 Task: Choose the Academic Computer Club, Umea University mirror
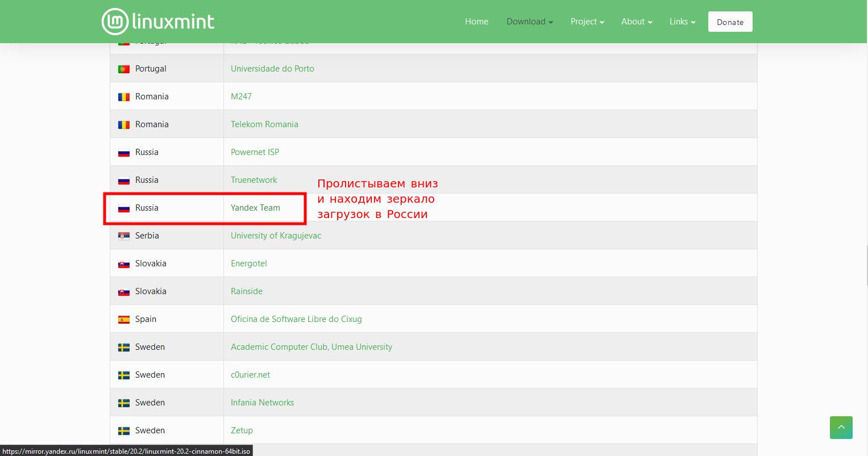(311, 347)
